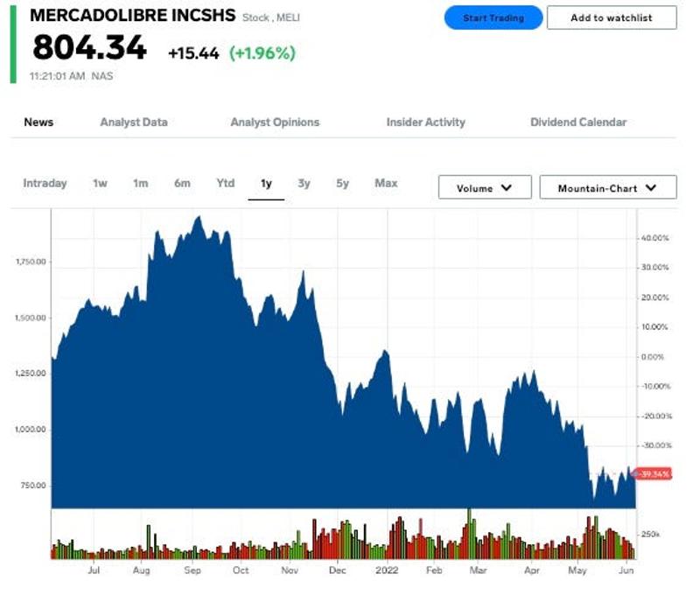The height and width of the screenshot is (595, 700).
Task: Open the News tab
Action: pyautogui.click(x=38, y=122)
